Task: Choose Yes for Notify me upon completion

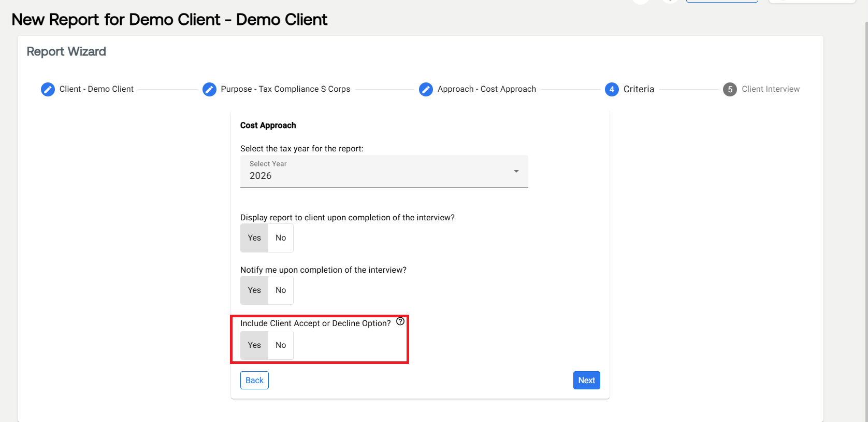Action: 254,290
